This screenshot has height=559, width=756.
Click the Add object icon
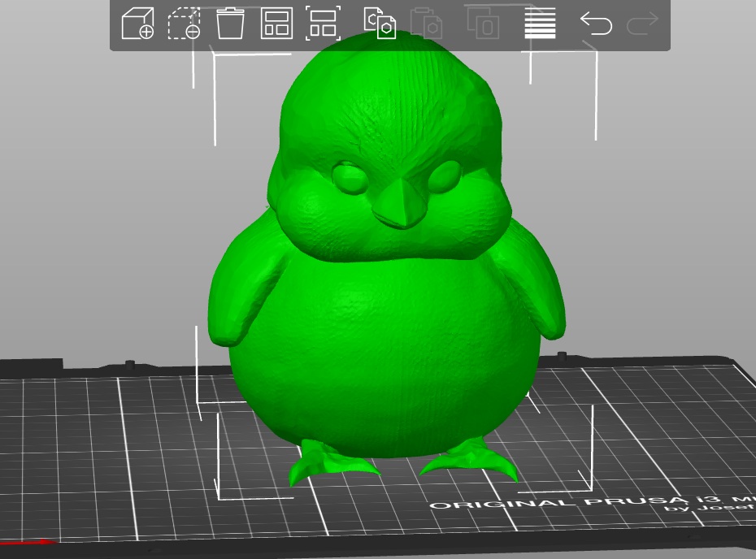point(137,23)
